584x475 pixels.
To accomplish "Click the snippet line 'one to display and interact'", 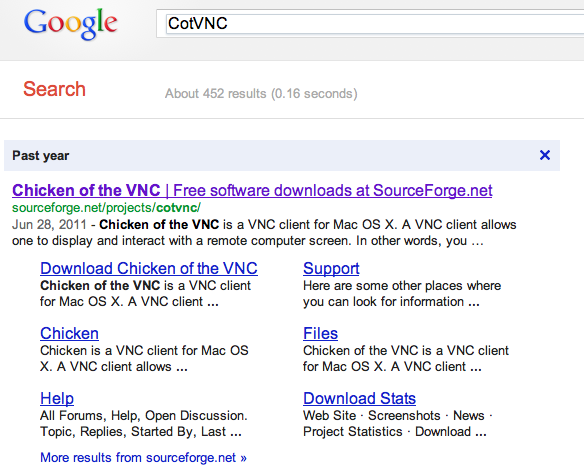I will pos(248,241).
